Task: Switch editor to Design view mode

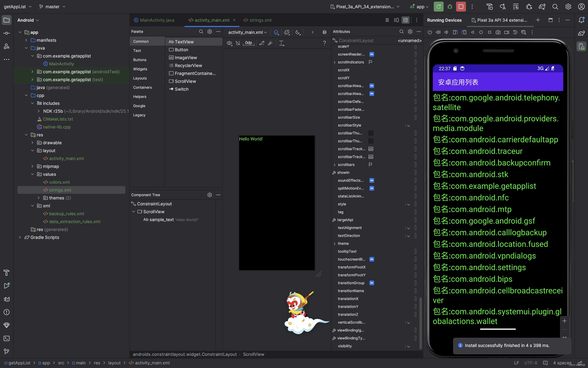Action: [x=406, y=20]
